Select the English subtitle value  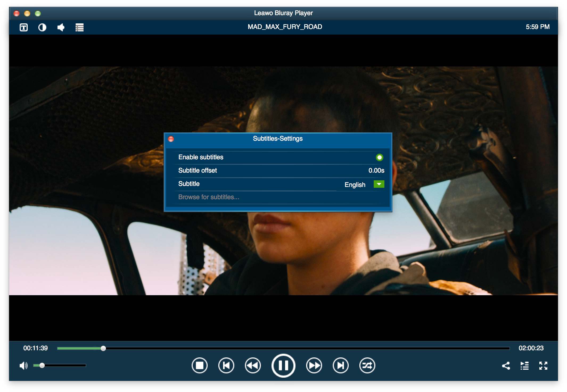click(x=355, y=185)
